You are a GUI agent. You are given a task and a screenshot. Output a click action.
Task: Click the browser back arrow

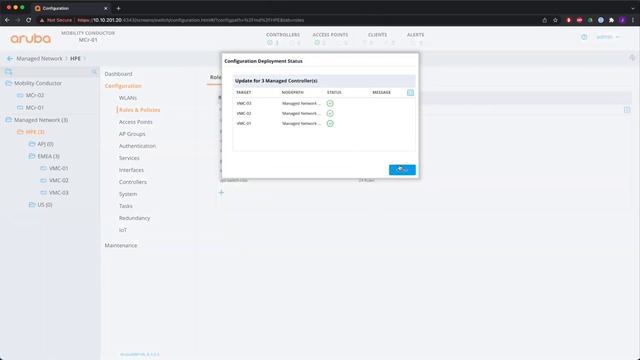pyautogui.click(x=7, y=20)
